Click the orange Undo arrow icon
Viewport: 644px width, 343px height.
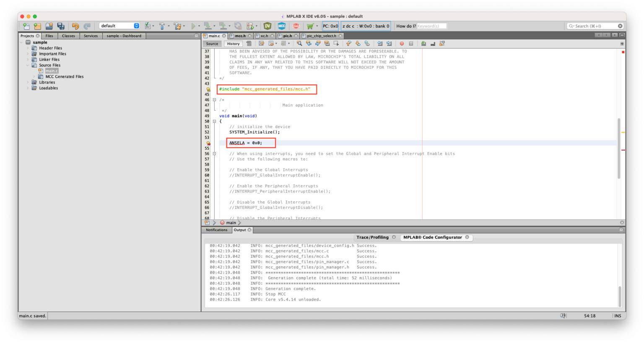[x=75, y=26]
